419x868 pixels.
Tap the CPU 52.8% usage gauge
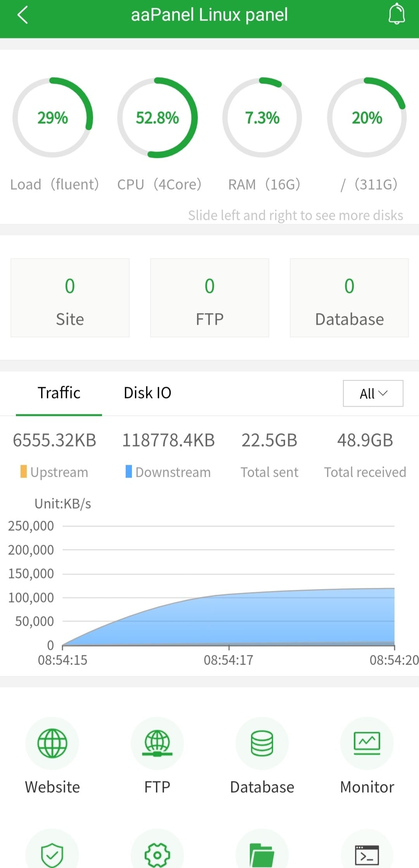(158, 118)
